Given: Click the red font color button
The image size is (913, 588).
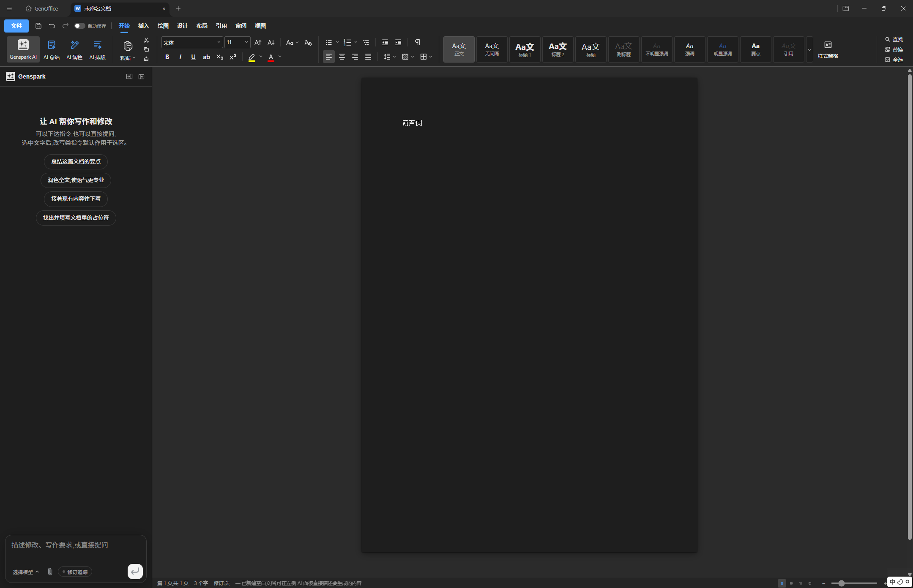Looking at the screenshot, I should pyautogui.click(x=271, y=57).
